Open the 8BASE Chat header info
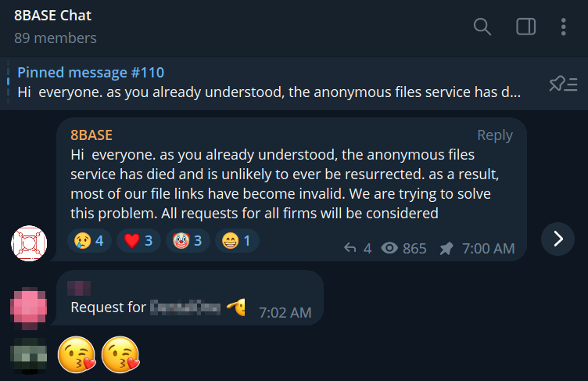The width and height of the screenshot is (588, 381). click(52, 16)
